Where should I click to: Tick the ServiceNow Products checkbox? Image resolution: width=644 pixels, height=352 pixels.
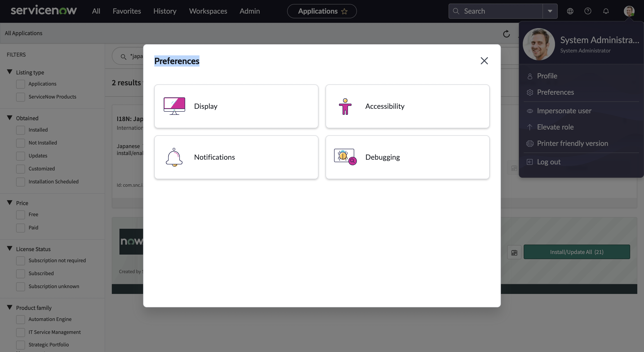[21, 97]
